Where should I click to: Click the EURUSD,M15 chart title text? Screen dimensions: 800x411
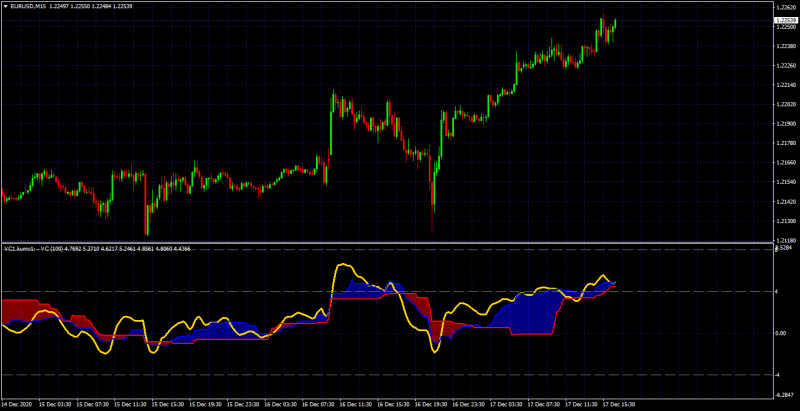(26, 5)
